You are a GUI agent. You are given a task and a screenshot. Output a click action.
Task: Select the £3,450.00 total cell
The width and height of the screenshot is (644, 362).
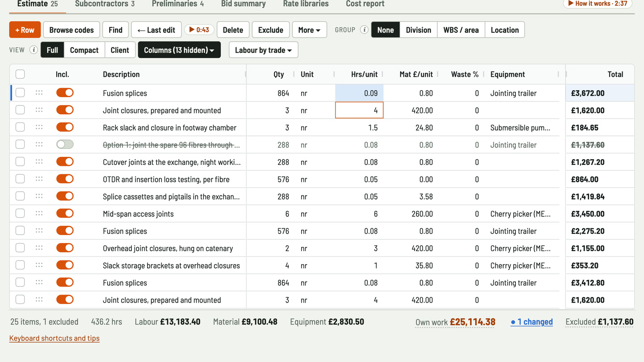click(x=600, y=214)
